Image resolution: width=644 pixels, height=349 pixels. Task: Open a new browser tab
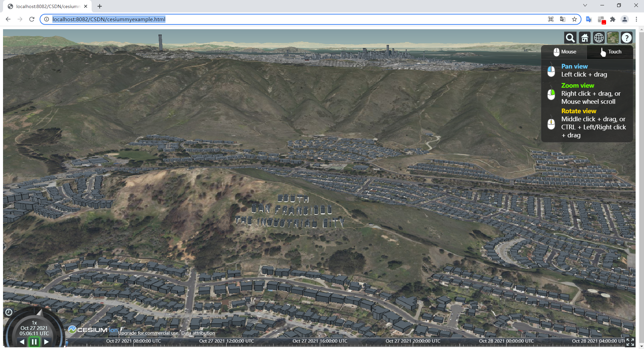[x=100, y=6]
